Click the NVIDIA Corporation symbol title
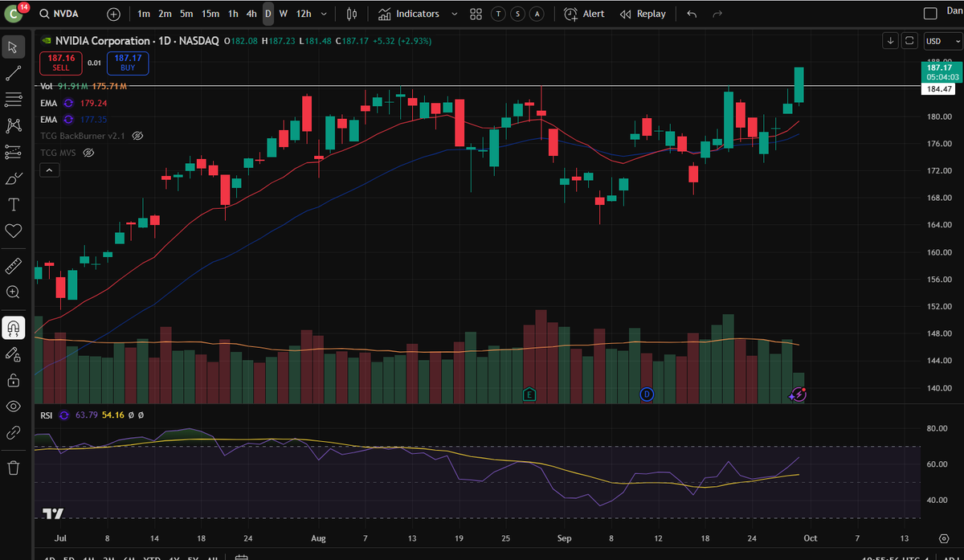Viewport: 964px width, 560px height. pos(102,40)
